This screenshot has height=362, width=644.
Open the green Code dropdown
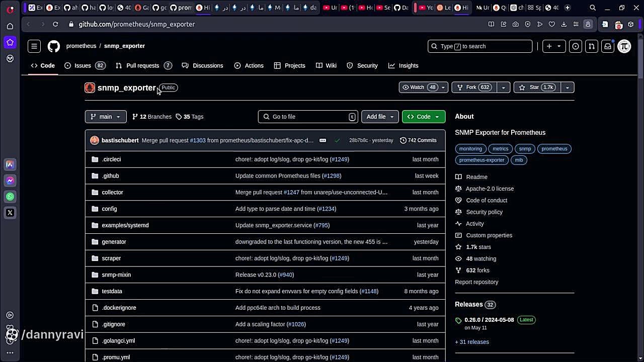[x=424, y=117]
